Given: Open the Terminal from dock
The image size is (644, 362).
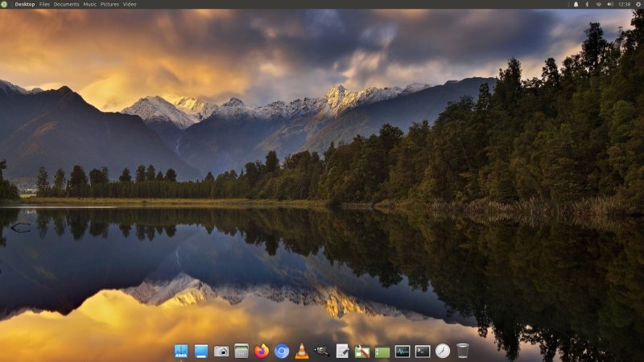Looking at the screenshot, I should pyautogui.click(x=423, y=351).
